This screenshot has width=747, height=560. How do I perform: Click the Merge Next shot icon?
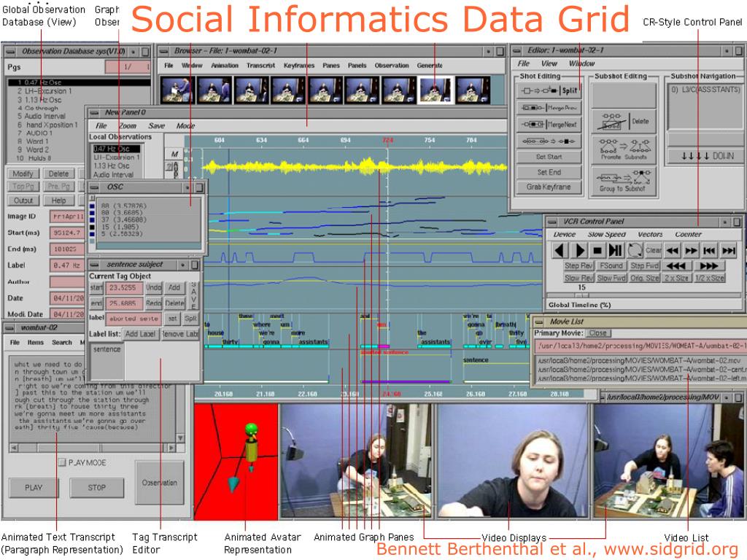point(549,124)
